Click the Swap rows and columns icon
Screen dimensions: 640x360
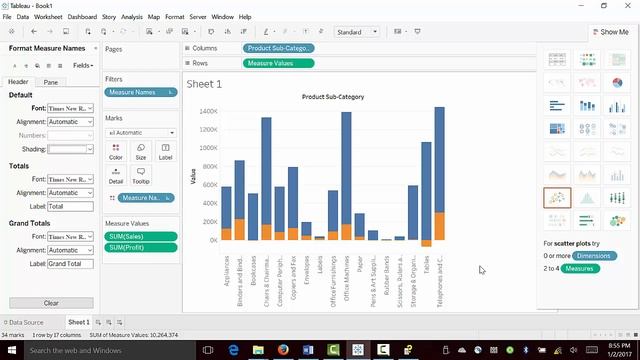pyautogui.click(x=211, y=31)
